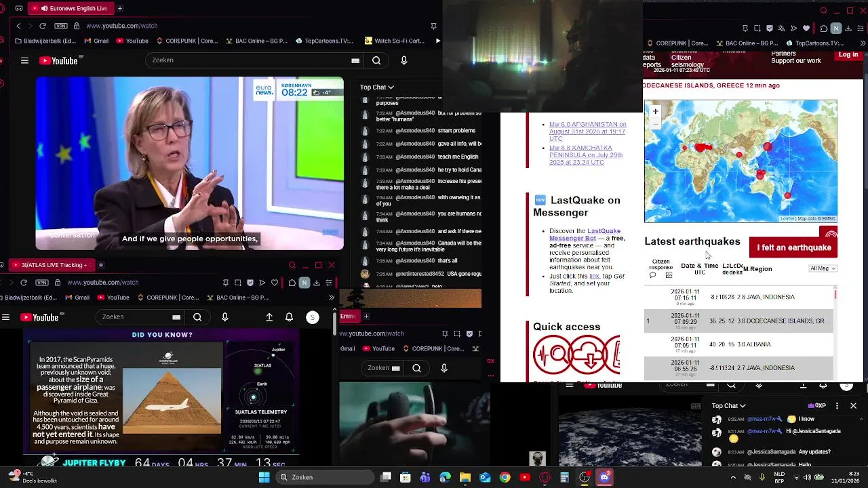Viewport: 868px width, 488px height.
Task: Zoom out on the earthquake world map
Action: pyautogui.click(x=655, y=123)
